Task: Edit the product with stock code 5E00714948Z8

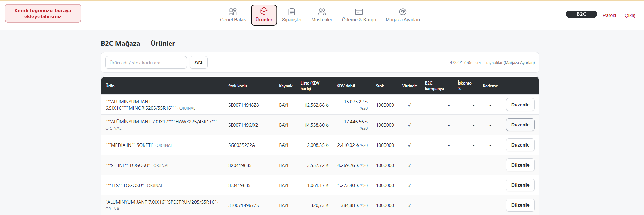Action: (520, 105)
